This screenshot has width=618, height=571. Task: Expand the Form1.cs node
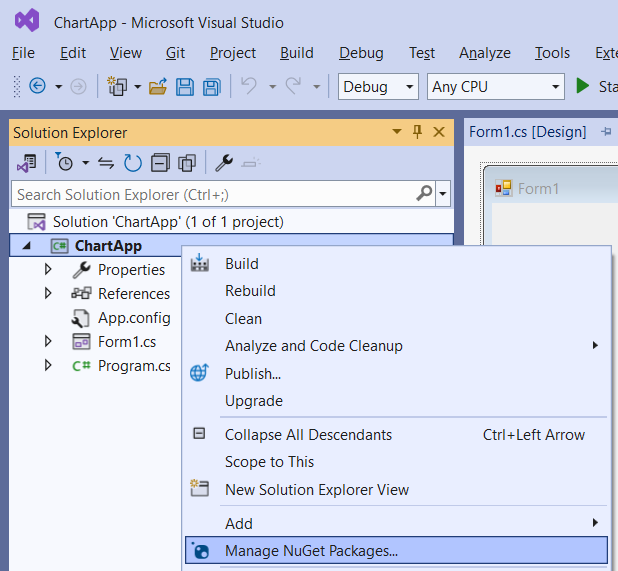[48, 341]
